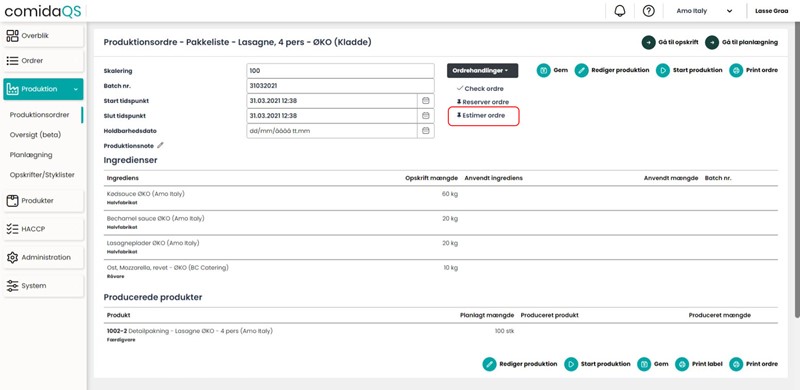
Task: Open Planlægning in the sidebar
Action: click(x=31, y=155)
